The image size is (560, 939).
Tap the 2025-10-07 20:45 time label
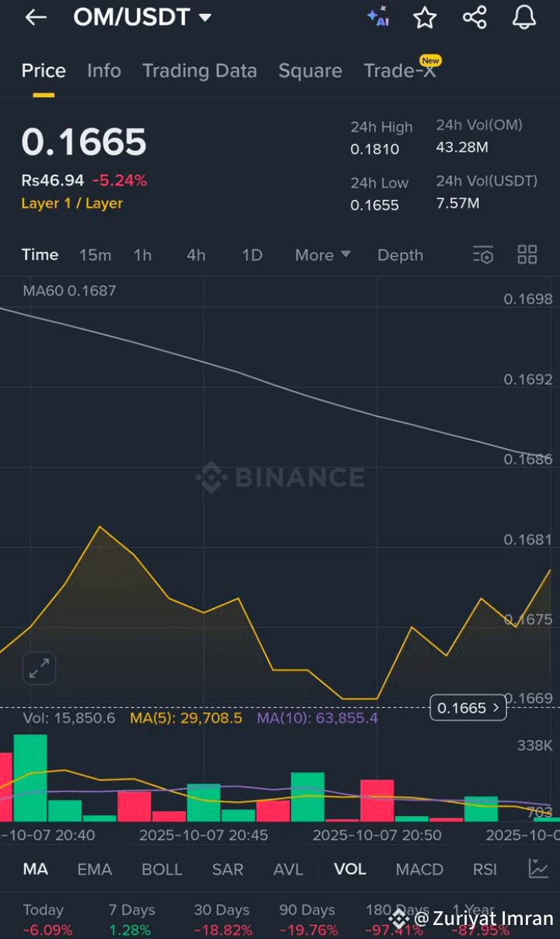[x=204, y=835]
